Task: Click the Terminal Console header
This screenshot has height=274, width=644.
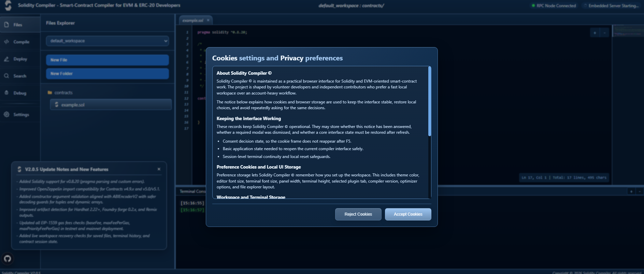Action: (x=193, y=191)
